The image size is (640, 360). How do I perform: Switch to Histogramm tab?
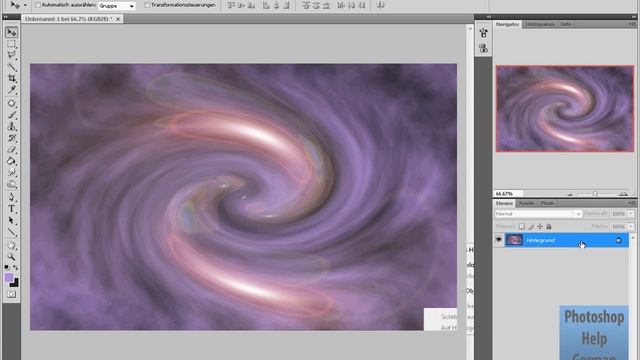(x=540, y=24)
